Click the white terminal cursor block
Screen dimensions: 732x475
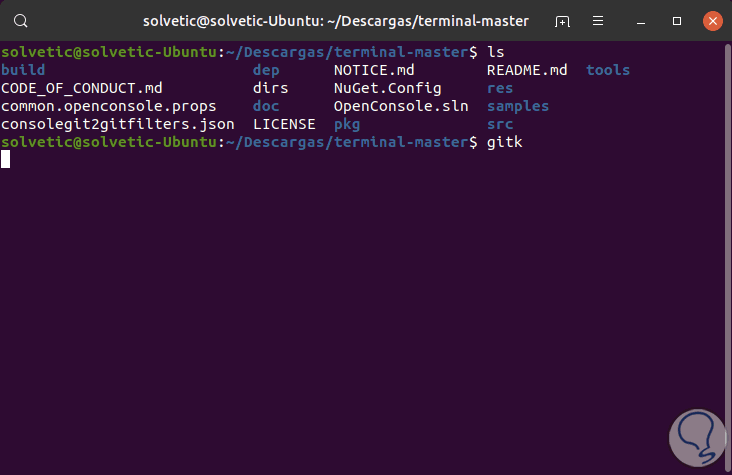point(6,160)
